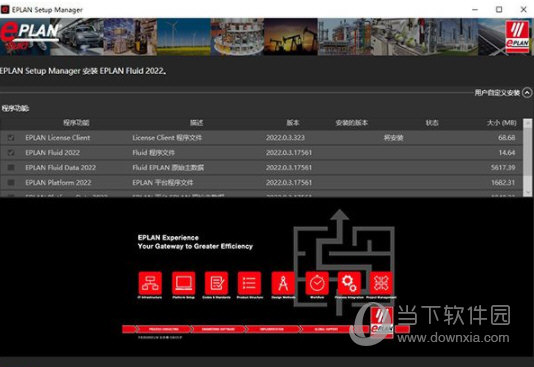This screenshot has width=534, height=367.
Task: Click the Workflow clock icon
Action: (317, 283)
